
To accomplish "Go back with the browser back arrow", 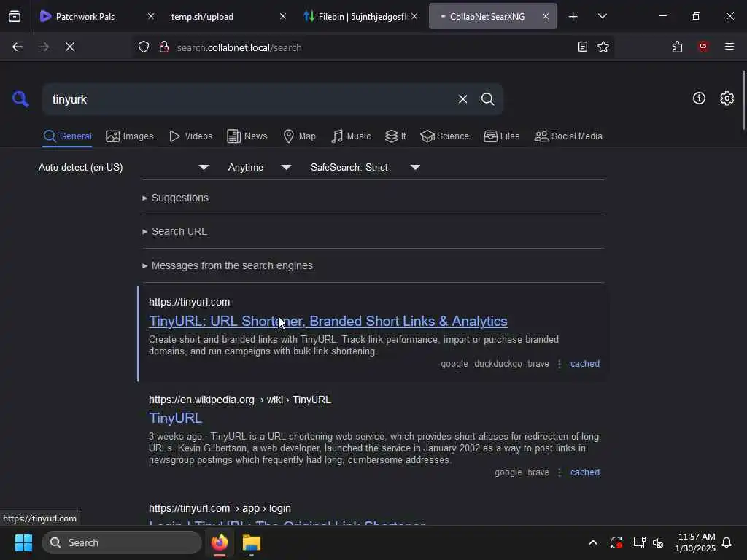I will (18, 47).
